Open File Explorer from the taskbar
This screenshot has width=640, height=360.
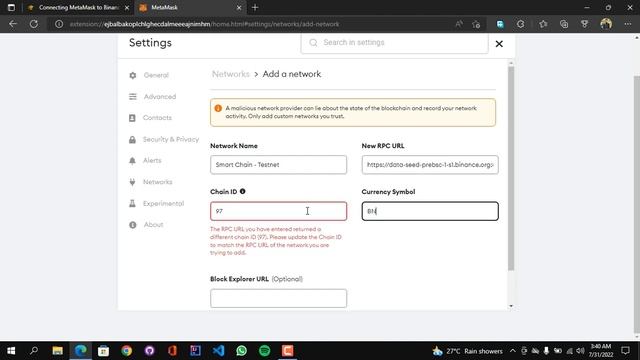point(57,351)
